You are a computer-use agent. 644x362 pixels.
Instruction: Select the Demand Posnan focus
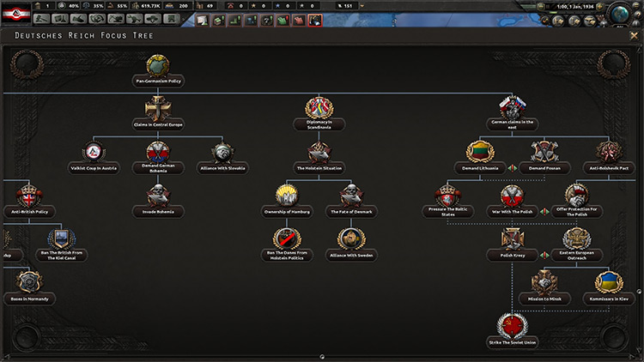coord(544,158)
